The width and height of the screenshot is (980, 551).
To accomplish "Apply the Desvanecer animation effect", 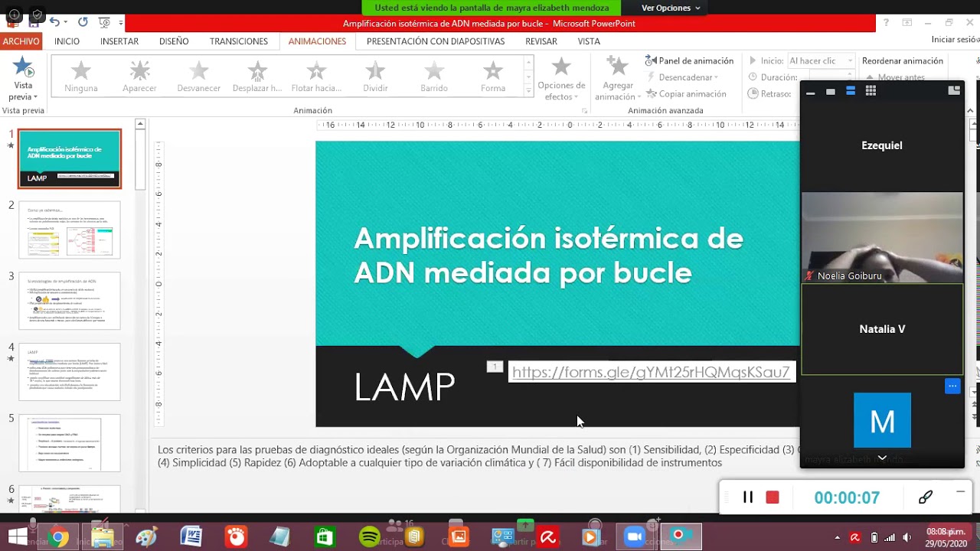I will tap(198, 77).
